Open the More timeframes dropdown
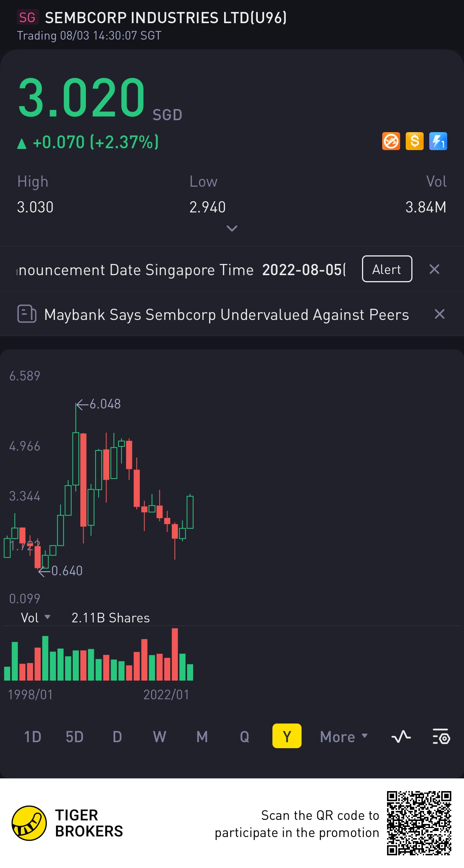The image size is (464, 868). click(344, 737)
